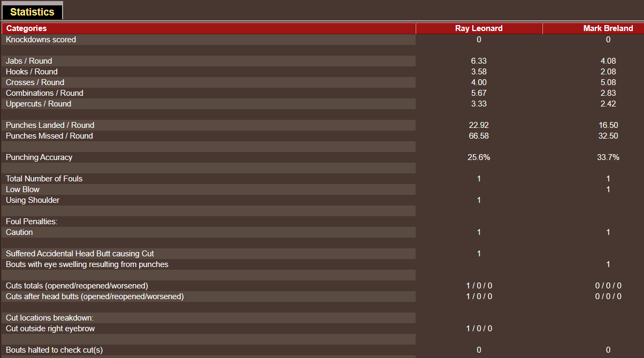Select Mark Breland's combinations value 2.83
644x358 pixels.
point(608,93)
